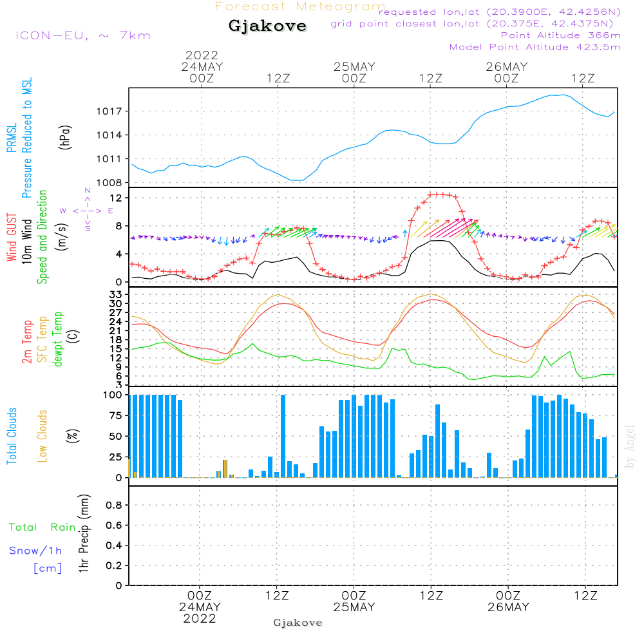Image resolution: width=644 pixels, height=644 pixels.
Task: Select the green 'dewpt Temp' label
Action: point(59,339)
